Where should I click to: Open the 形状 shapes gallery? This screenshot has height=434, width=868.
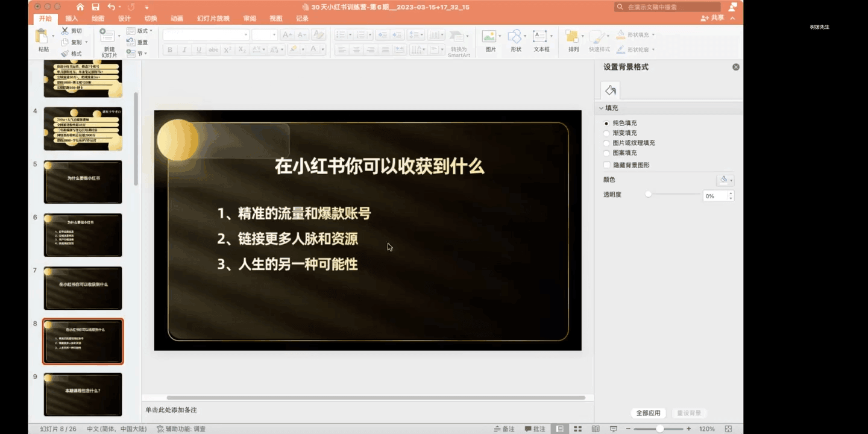click(514, 40)
